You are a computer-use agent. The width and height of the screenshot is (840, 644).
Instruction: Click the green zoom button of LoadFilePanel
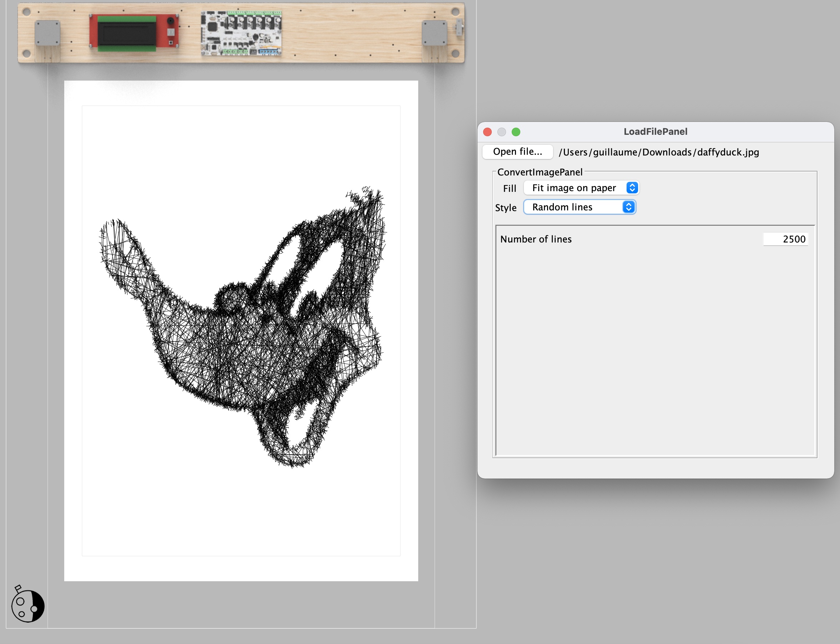point(516,132)
